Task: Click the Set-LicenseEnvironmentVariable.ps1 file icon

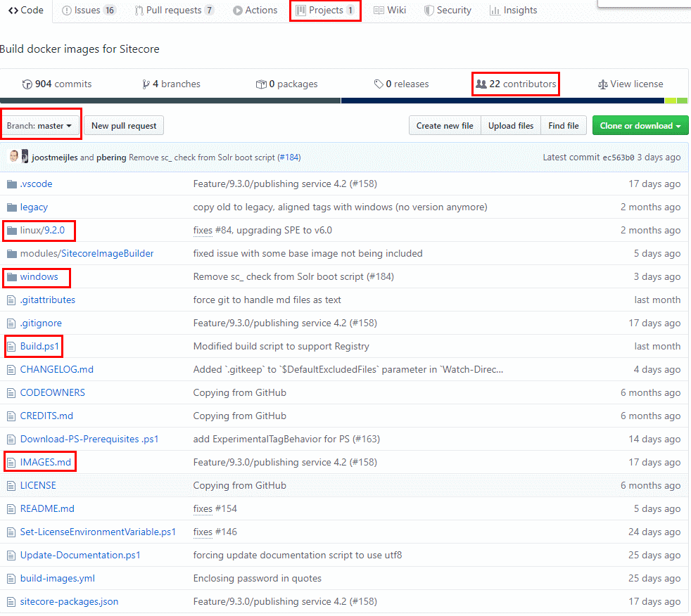Action: coord(11,532)
